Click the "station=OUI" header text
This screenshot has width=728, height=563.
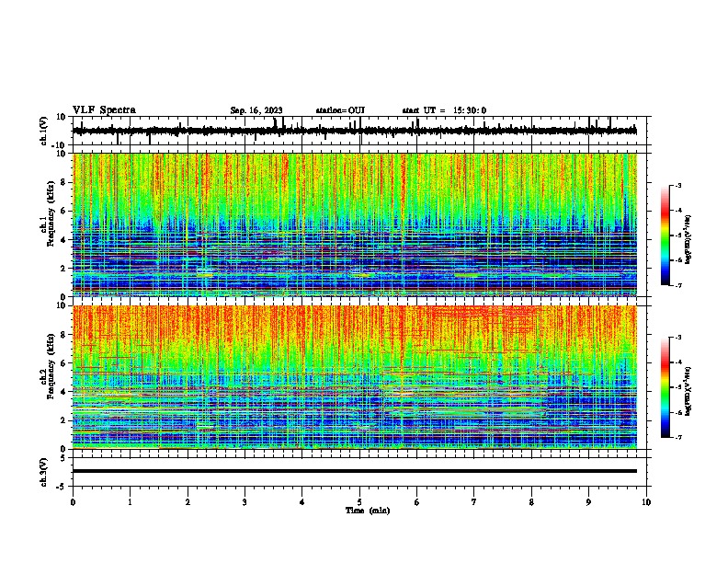(340, 110)
